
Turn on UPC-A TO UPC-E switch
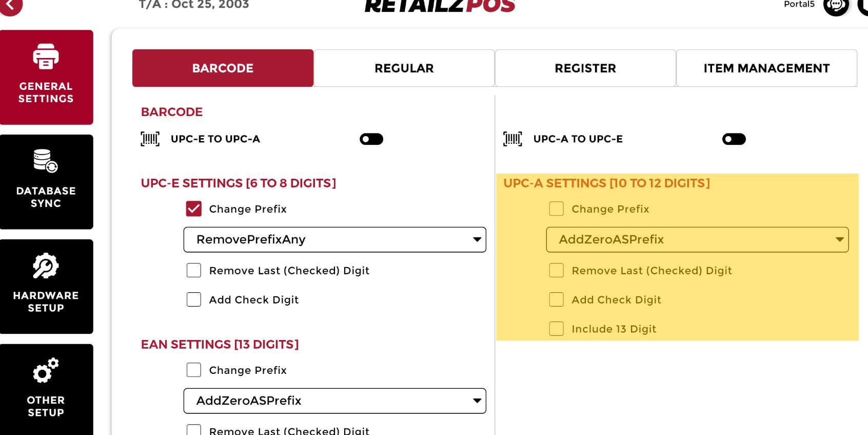734,139
